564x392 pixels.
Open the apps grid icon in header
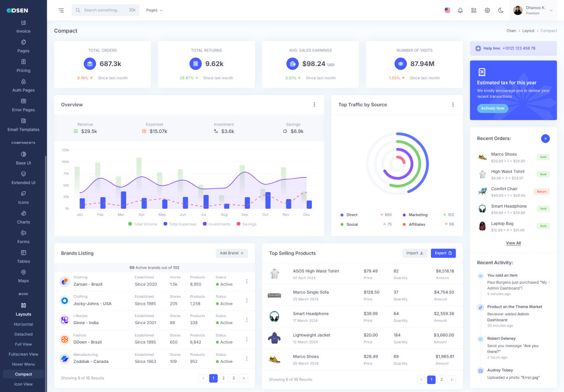coord(474,10)
